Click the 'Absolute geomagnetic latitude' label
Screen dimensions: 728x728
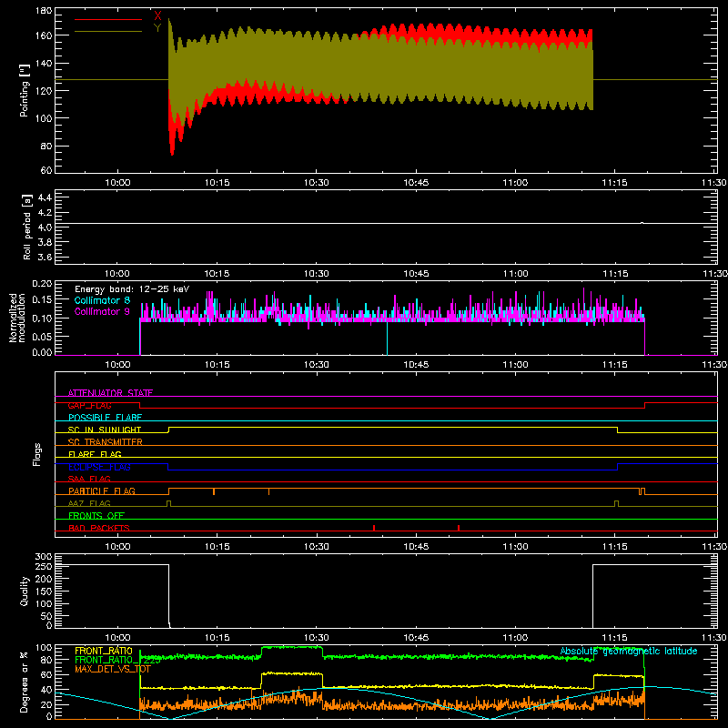pos(629,652)
